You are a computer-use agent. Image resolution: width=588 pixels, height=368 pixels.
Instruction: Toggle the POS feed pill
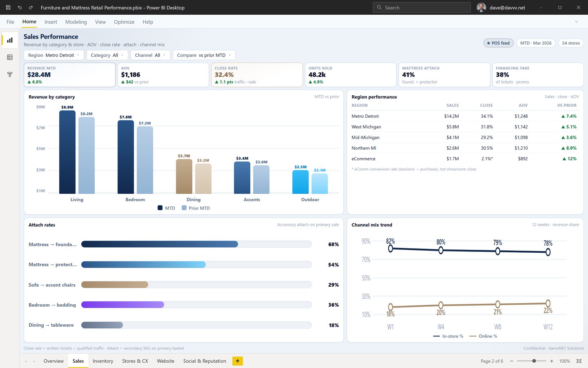(498, 43)
